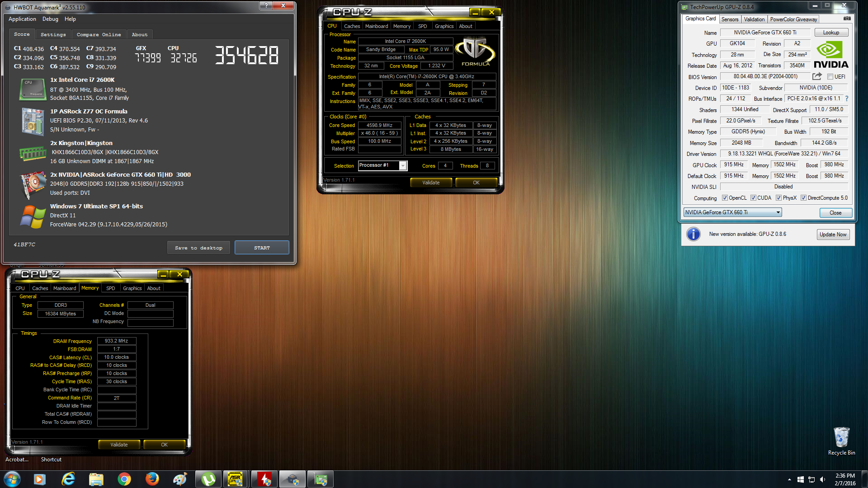
Task: Click Validate in bottom CPU-Z window
Action: click(x=119, y=445)
